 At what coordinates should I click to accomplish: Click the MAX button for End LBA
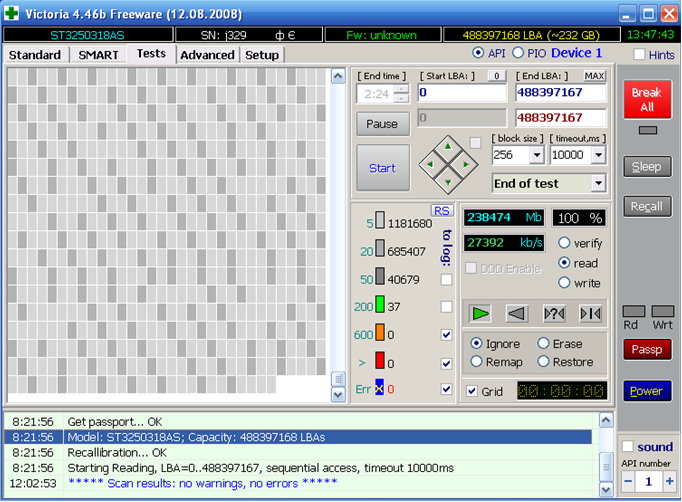pyautogui.click(x=595, y=76)
